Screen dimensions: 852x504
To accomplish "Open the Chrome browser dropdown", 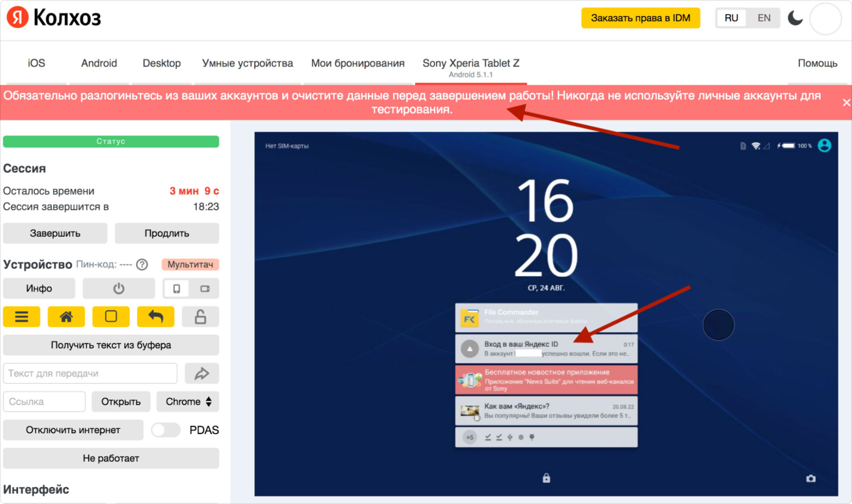I will point(188,402).
